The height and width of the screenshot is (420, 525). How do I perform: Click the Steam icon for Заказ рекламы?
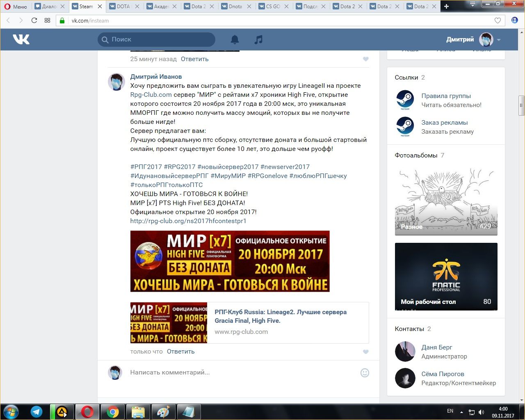click(x=405, y=126)
